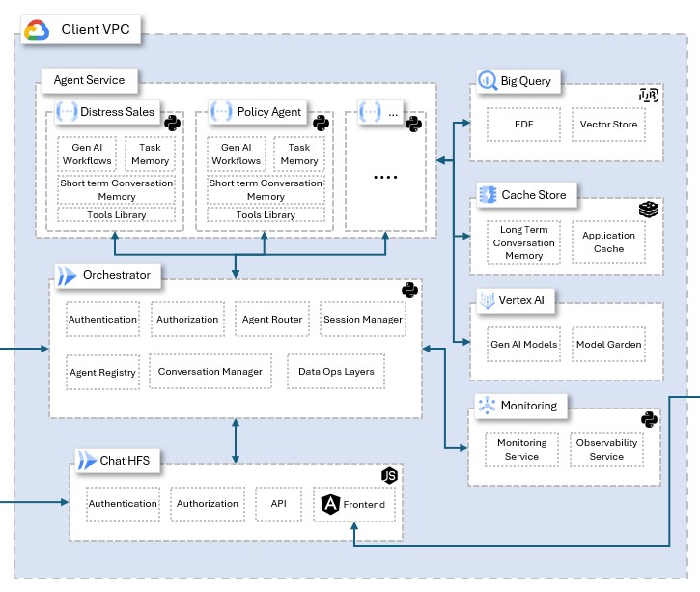The width and height of the screenshot is (700, 592).
Task: Select the Chat HFS arrow icon
Action: 86,461
